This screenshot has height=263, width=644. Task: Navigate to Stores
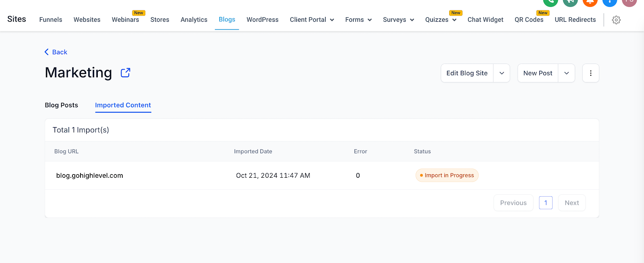point(160,20)
